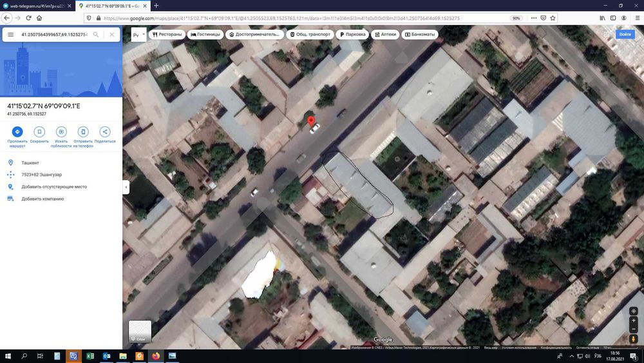Click the Firefox home button
The image size is (644, 363).
pyautogui.click(x=39, y=18)
